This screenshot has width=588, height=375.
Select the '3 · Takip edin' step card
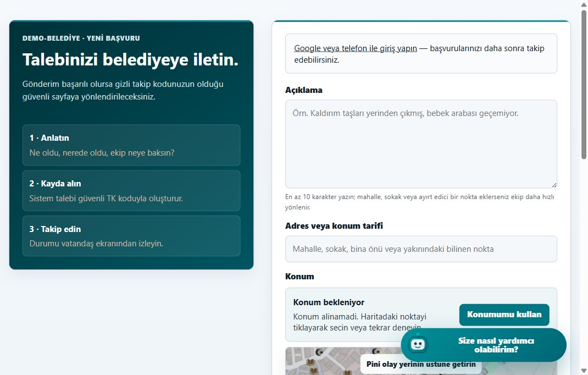[131, 236]
